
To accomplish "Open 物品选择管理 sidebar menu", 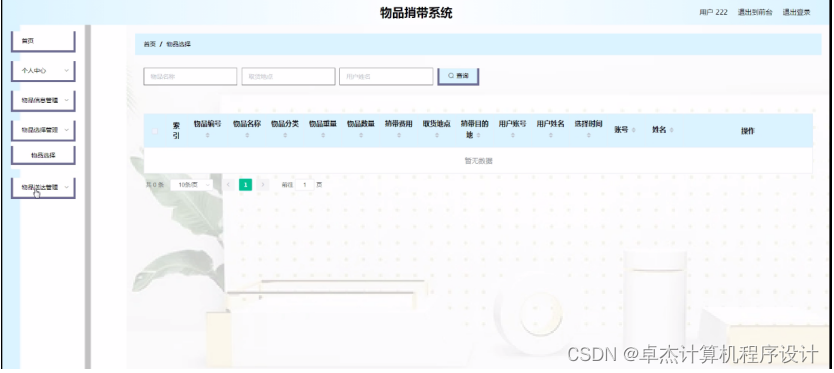I will (x=43, y=130).
